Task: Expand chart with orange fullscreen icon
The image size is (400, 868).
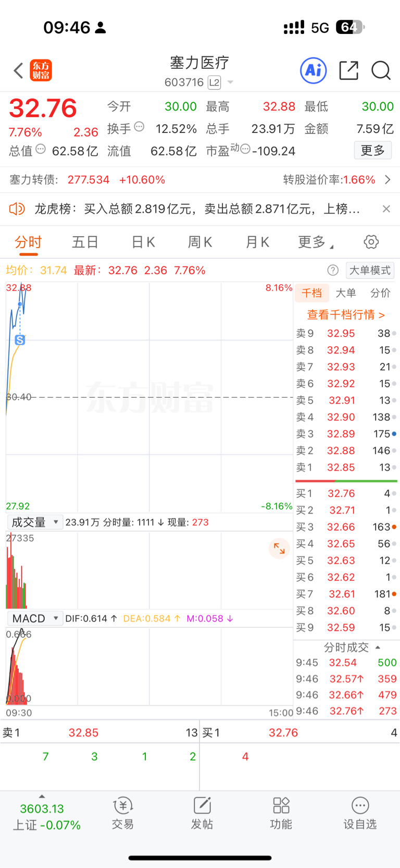Action: point(279,548)
